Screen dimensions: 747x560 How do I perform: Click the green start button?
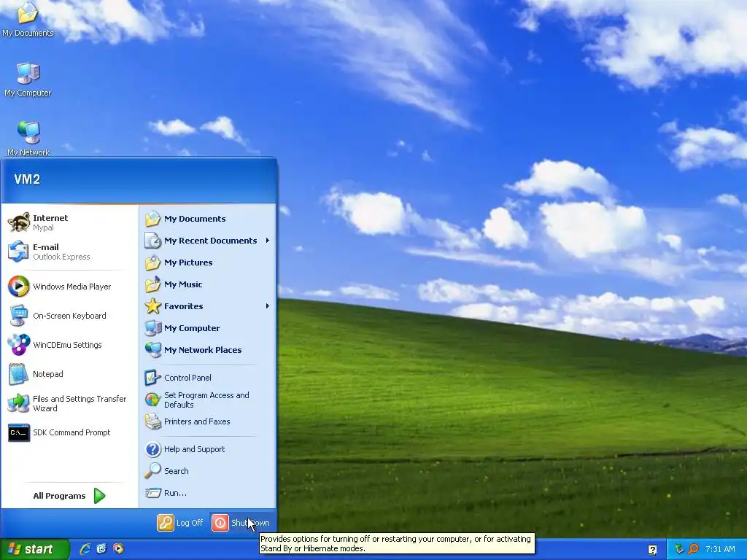(35, 549)
